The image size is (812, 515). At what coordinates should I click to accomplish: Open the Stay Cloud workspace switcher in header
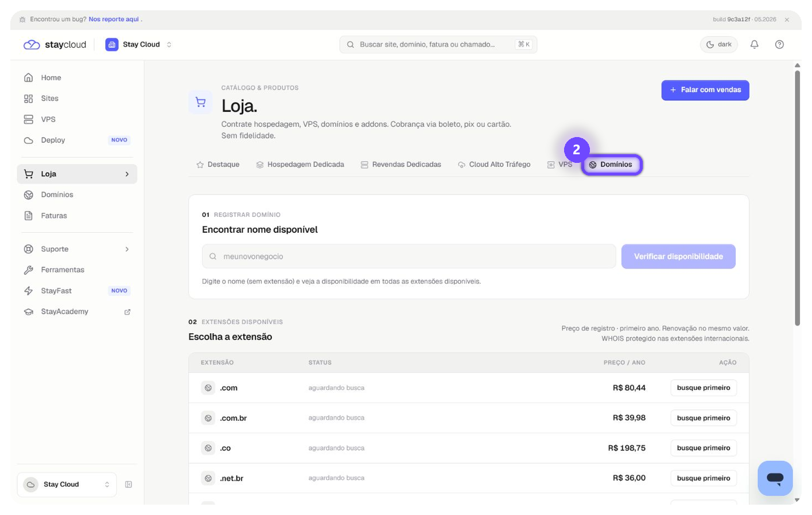(139, 44)
